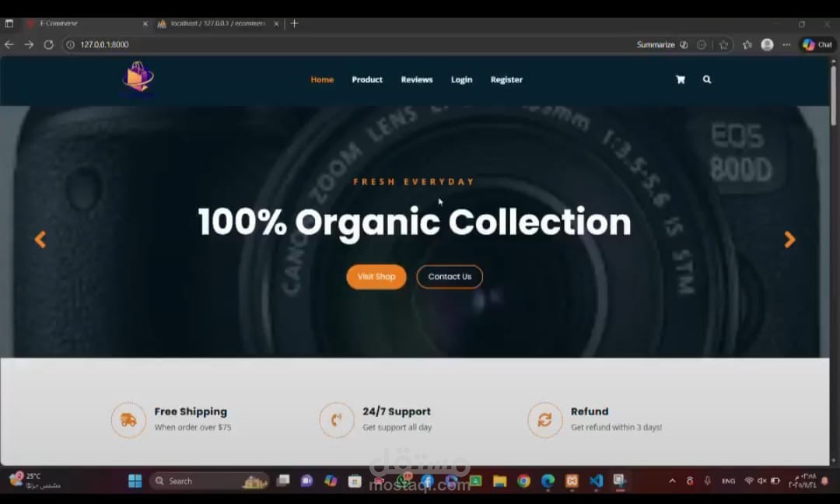
Task: Launch Google Chrome from the taskbar
Action: (x=523, y=481)
